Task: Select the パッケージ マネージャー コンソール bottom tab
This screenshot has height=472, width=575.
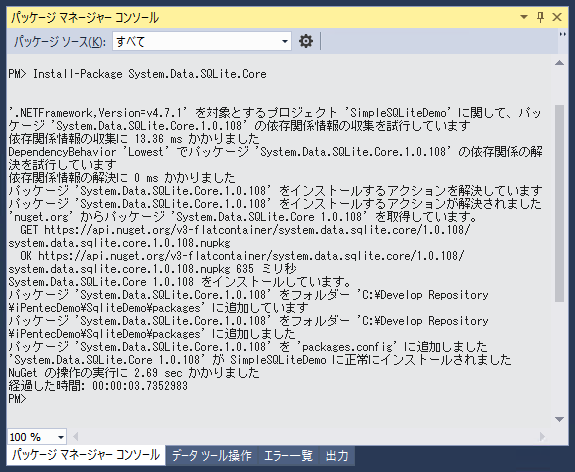Action: [x=86, y=455]
